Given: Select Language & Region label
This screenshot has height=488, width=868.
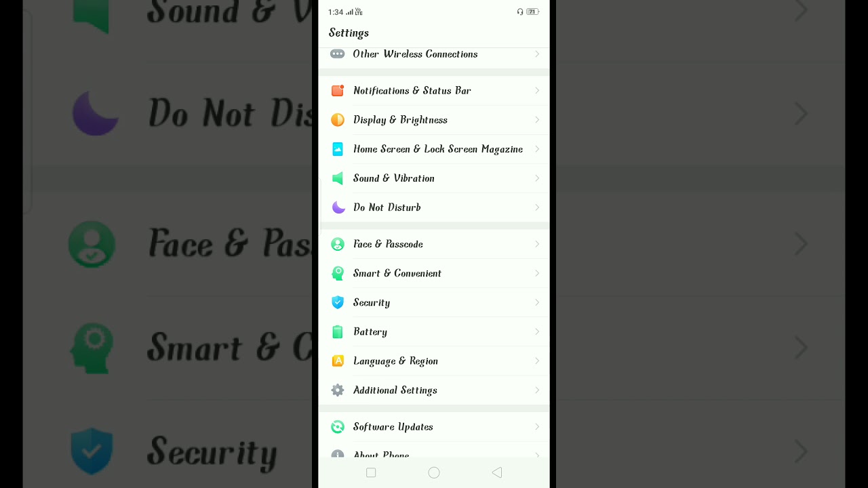Looking at the screenshot, I should [395, 361].
